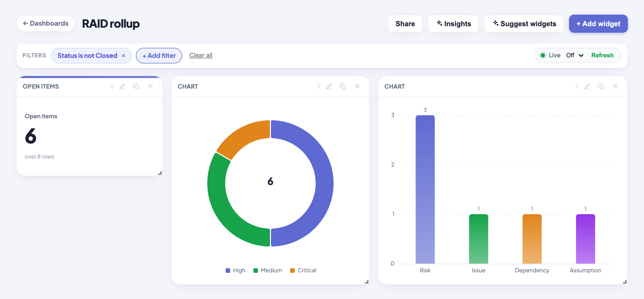Screen dimensions: 644x299
Task: Add a filter
Action: point(159,56)
